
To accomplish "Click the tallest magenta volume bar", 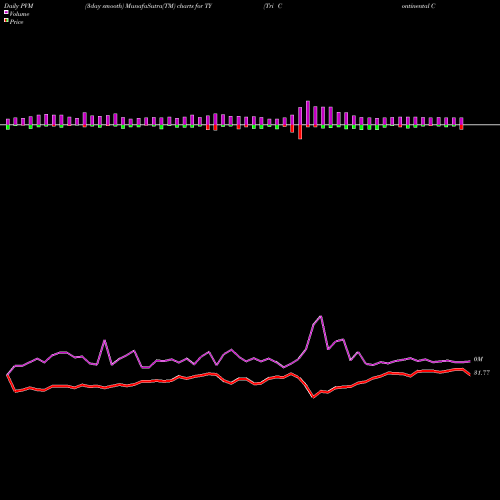I will pyautogui.click(x=308, y=113).
